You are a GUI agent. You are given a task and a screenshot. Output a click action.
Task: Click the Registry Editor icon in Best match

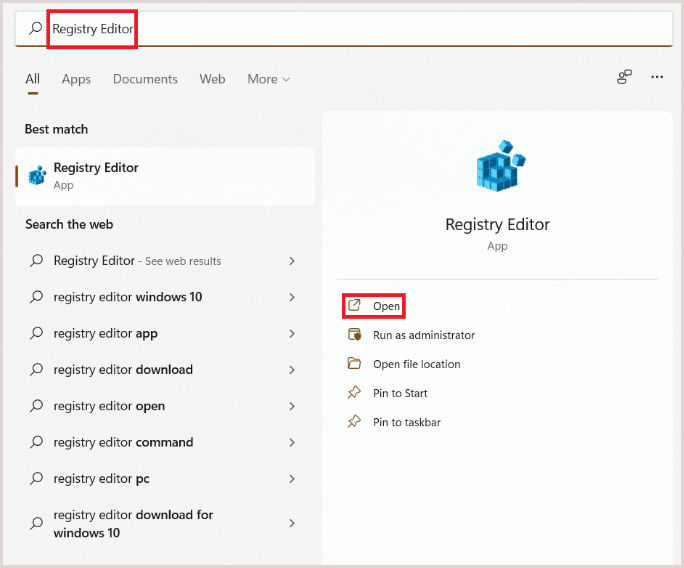(x=38, y=176)
